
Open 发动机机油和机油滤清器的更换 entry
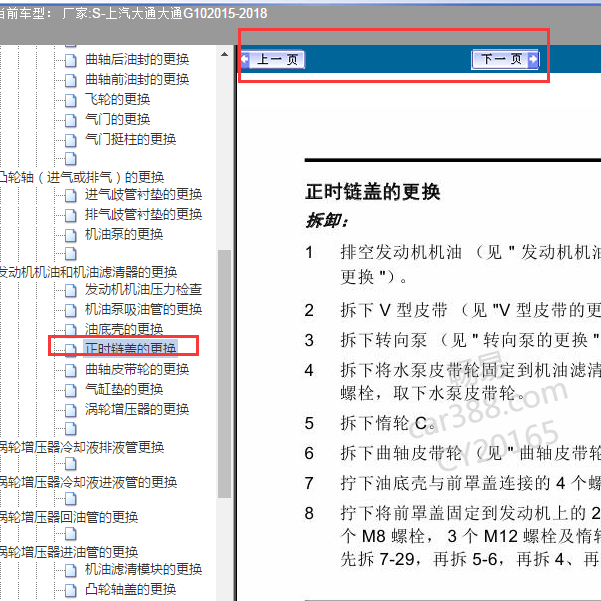pos(88,272)
